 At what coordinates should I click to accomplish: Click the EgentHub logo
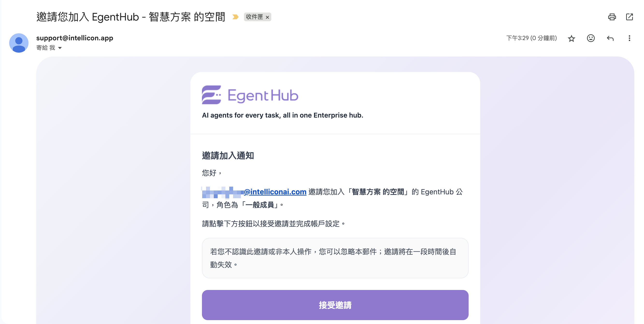[250, 95]
